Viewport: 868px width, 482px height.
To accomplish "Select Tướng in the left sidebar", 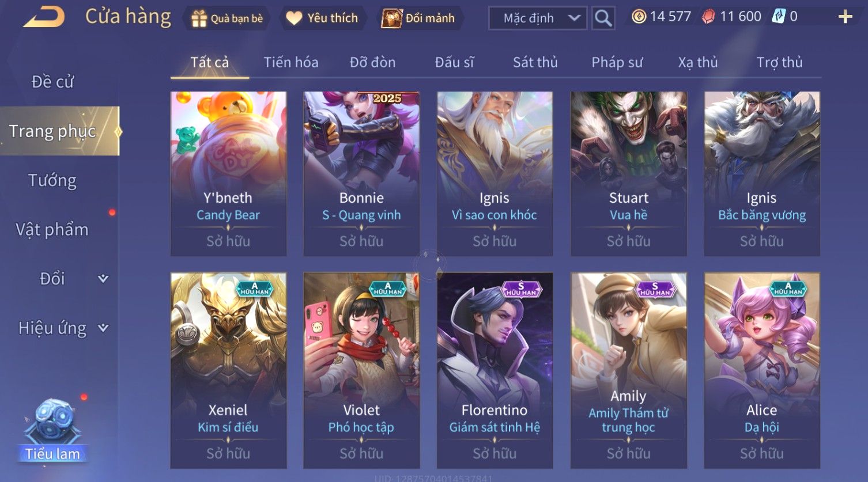I will (x=52, y=181).
